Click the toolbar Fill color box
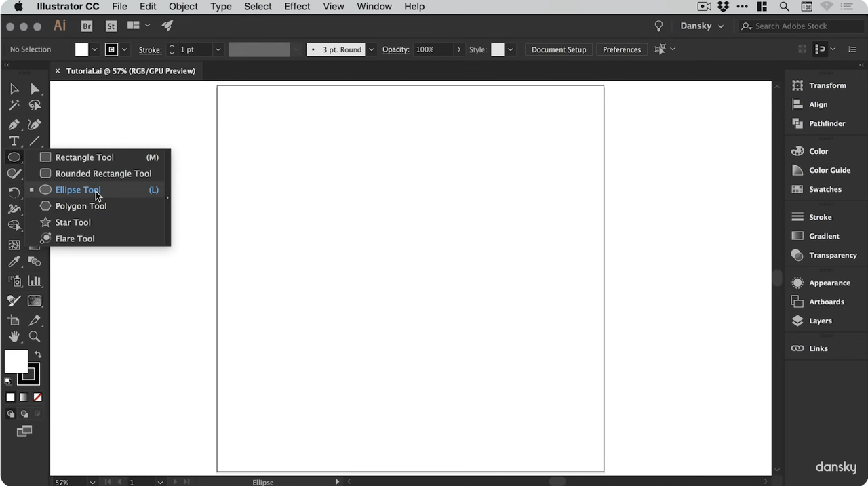Viewport: 868px width, 486px height. (16, 361)
